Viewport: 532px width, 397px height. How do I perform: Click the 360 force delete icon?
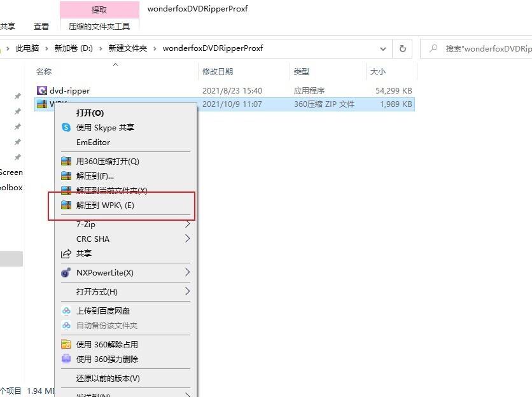(66, 359)
